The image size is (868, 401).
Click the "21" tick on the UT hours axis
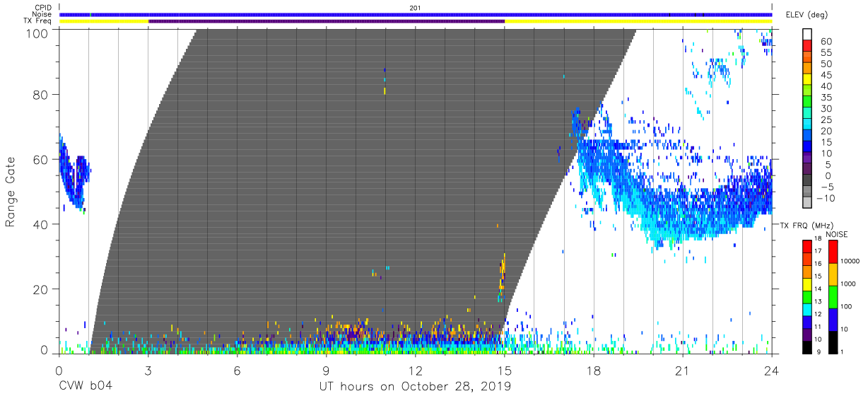coord(682,371)
